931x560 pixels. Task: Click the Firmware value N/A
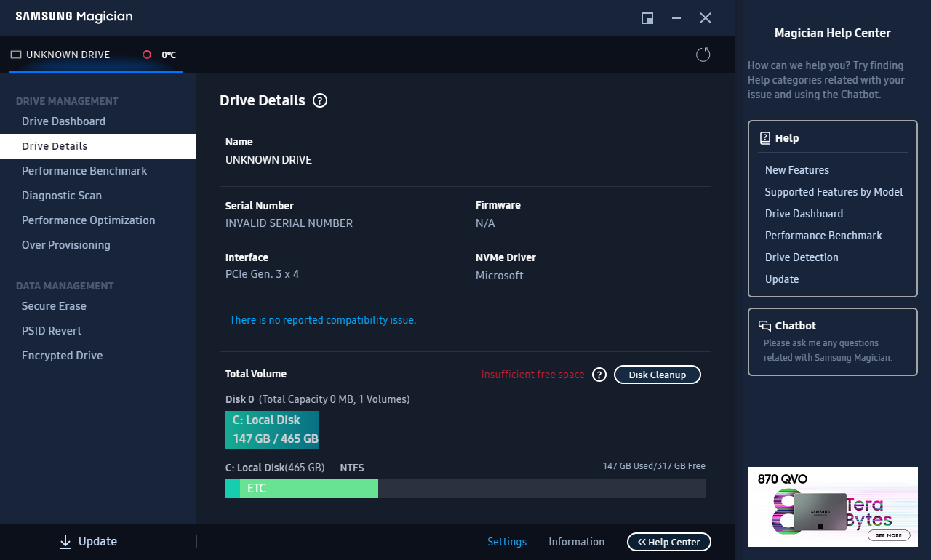(485, 223)
